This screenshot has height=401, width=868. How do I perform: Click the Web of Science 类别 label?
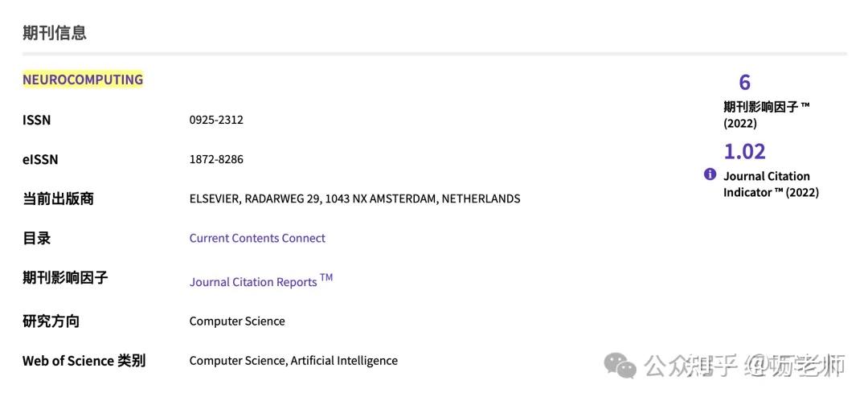click(84, 360)
